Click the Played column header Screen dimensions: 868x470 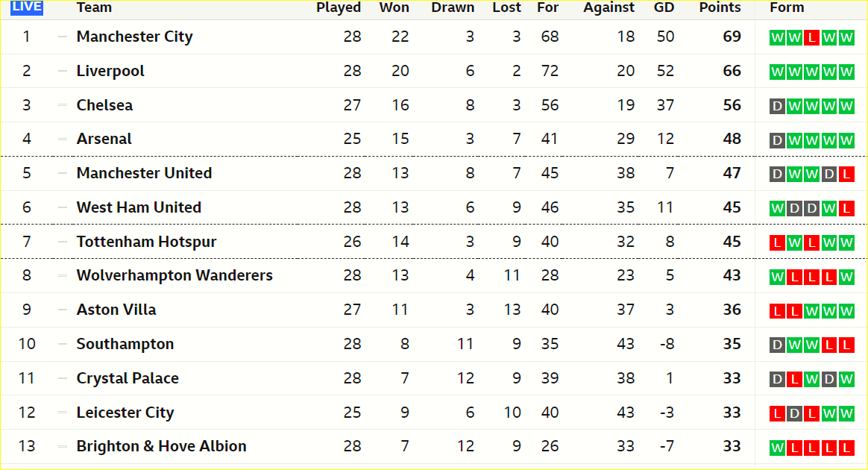coord(339,7)
